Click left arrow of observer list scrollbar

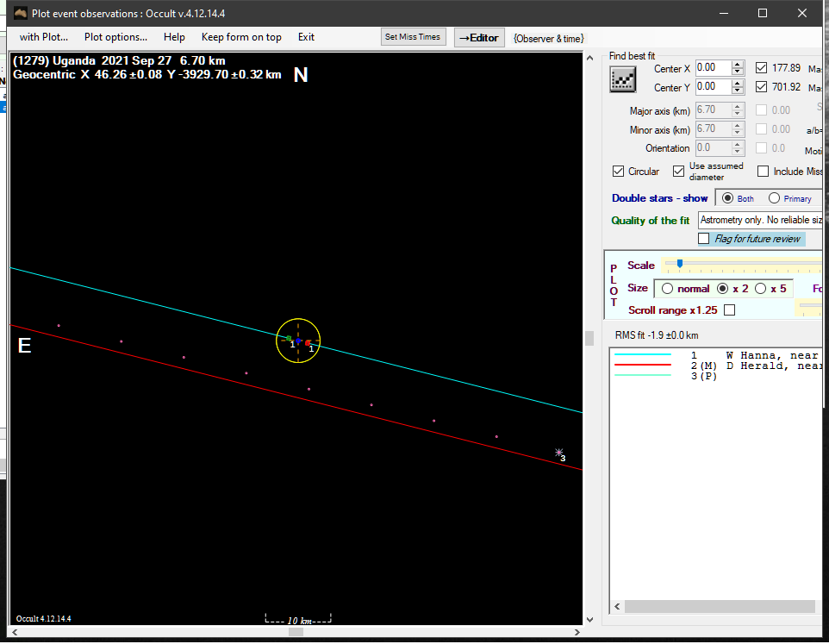point(617,606)
